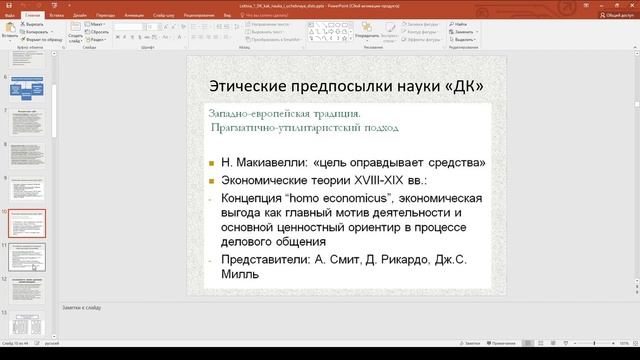640x360 pixels.
Task: Open the Файл (File) menu
Action: 10,15
